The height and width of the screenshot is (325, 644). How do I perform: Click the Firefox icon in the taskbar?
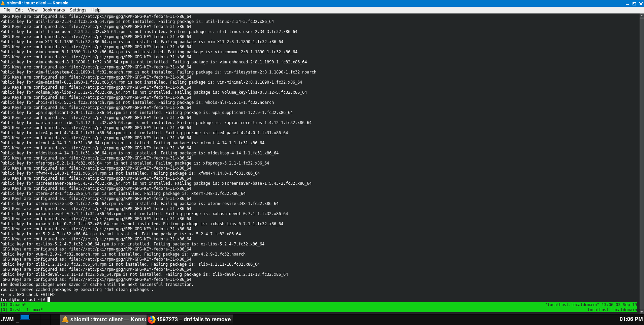[x=152, y=319]
